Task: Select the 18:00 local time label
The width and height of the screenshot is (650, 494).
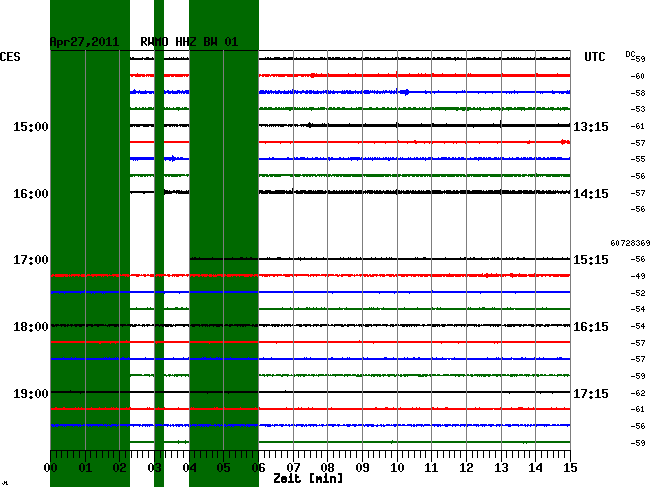Action: (31, 327)
